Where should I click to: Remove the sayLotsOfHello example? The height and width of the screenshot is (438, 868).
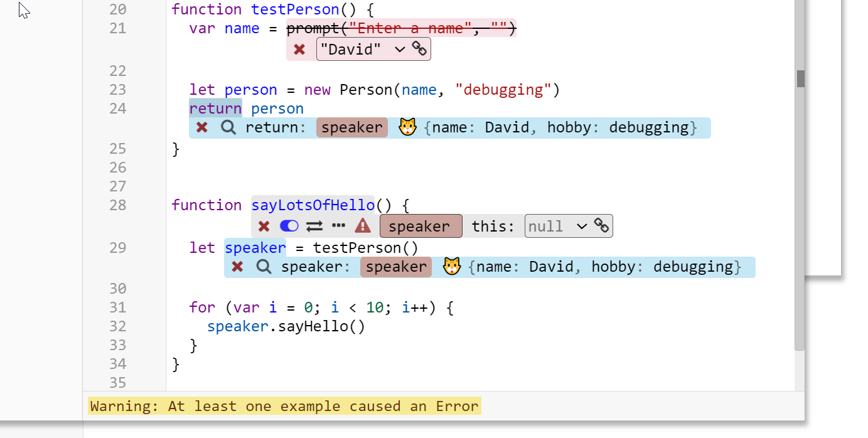click(x=264, y=226)
